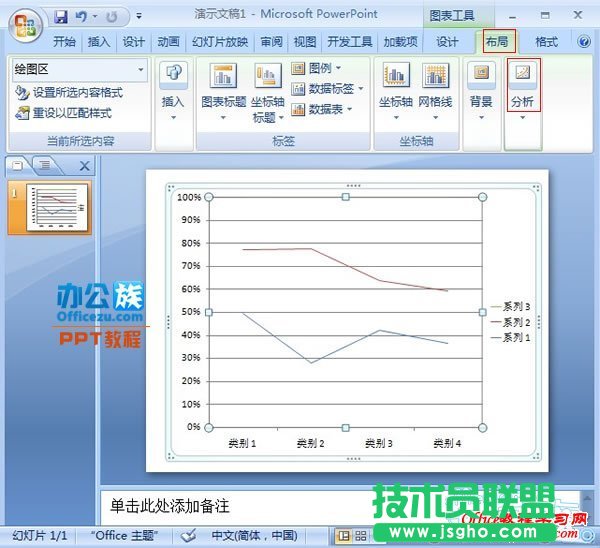
Task: Expand arrow under 背景 button
Action: [481, 117]
